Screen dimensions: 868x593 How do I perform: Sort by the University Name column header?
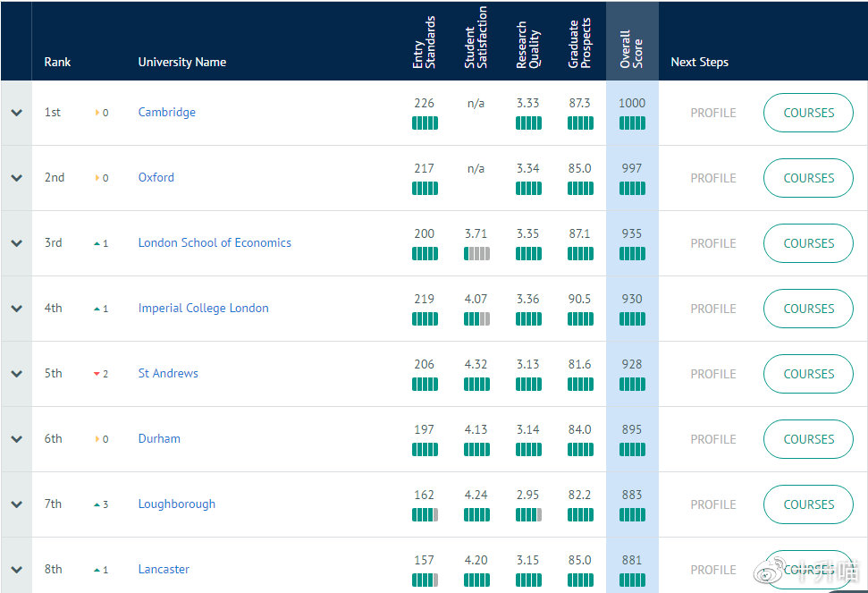[x=182, y=62]
